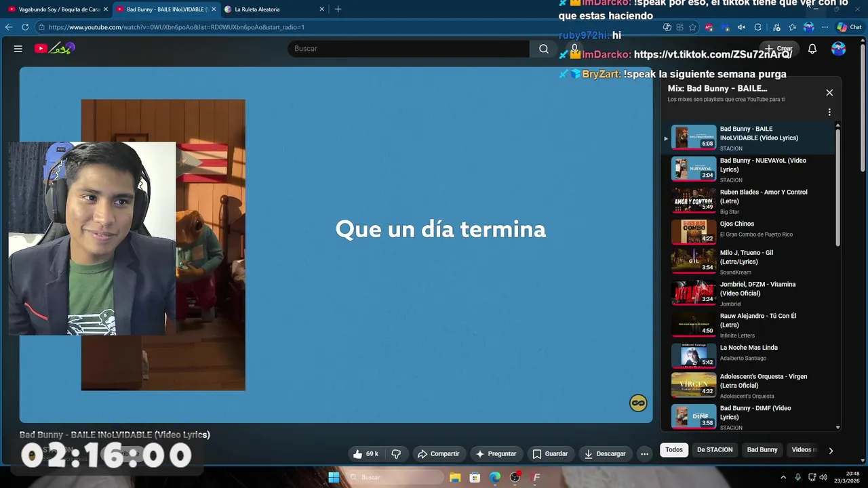This screenshot has width=868, height=488.
Task: Open more actions ellipsis below video
Action: (645, 454)
